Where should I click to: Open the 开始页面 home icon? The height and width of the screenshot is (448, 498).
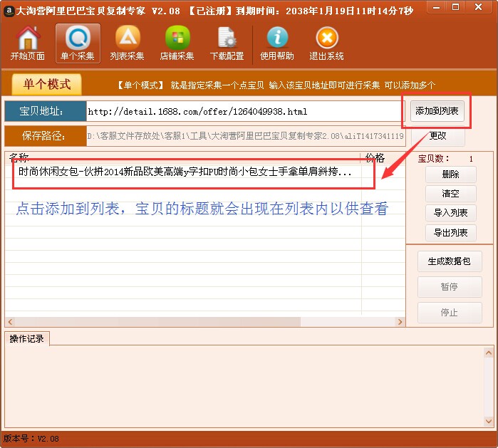[x=28, y=43]
